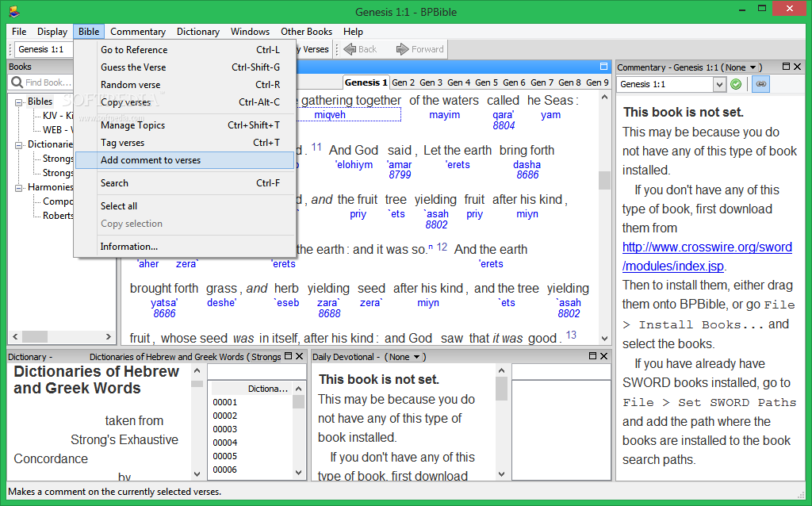The height and width of the screenshot is (506, 812).
Task: Click the BPBible app icon in title bar
Action: point(14,11)
